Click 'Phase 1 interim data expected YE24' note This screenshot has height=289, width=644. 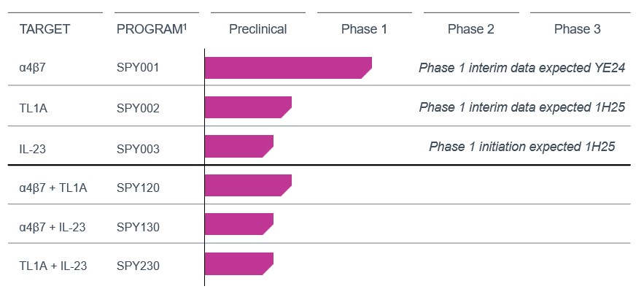coord(522,69)
